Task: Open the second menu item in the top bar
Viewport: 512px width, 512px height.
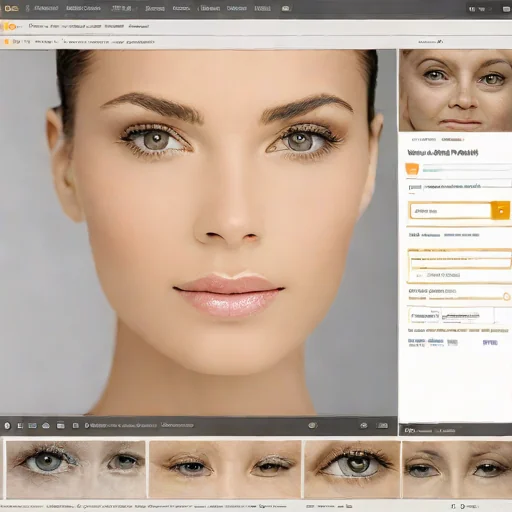Action: tap(83, 8)
